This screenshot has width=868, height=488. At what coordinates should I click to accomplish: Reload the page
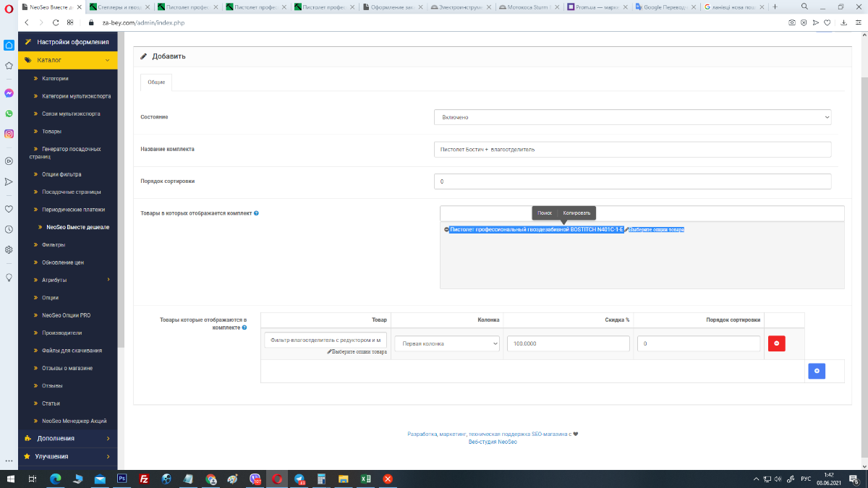pyautogui.click(x=56, y=22)
